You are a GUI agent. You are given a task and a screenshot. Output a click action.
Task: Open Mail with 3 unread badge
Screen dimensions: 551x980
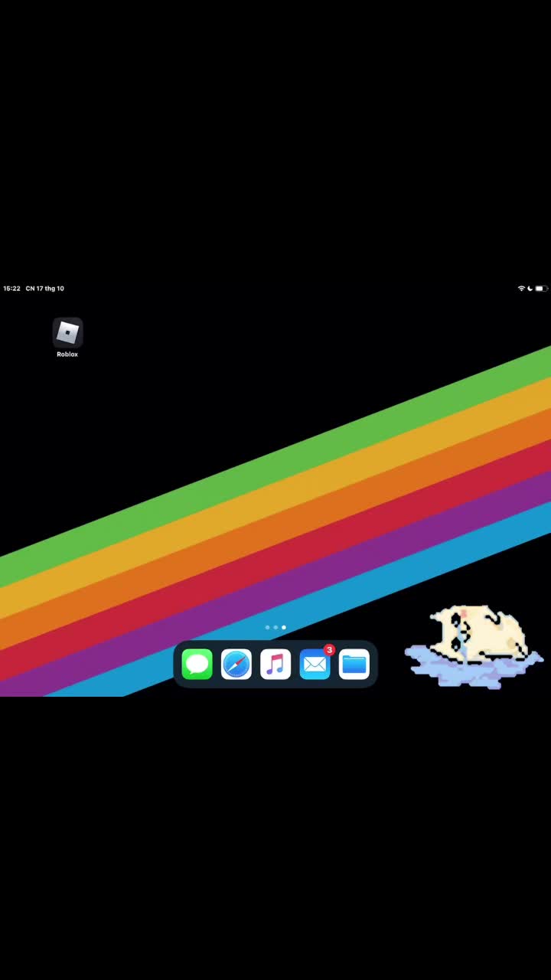click(315, 665)
